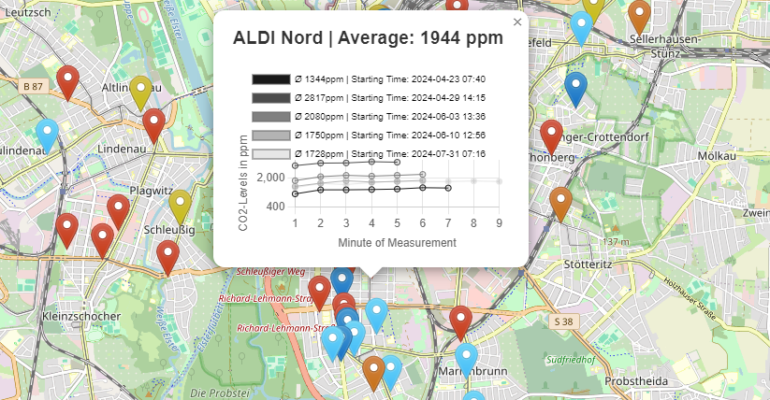Click the minute 7 data point on darkest line
Screen dimensions: 770x400
448,188
